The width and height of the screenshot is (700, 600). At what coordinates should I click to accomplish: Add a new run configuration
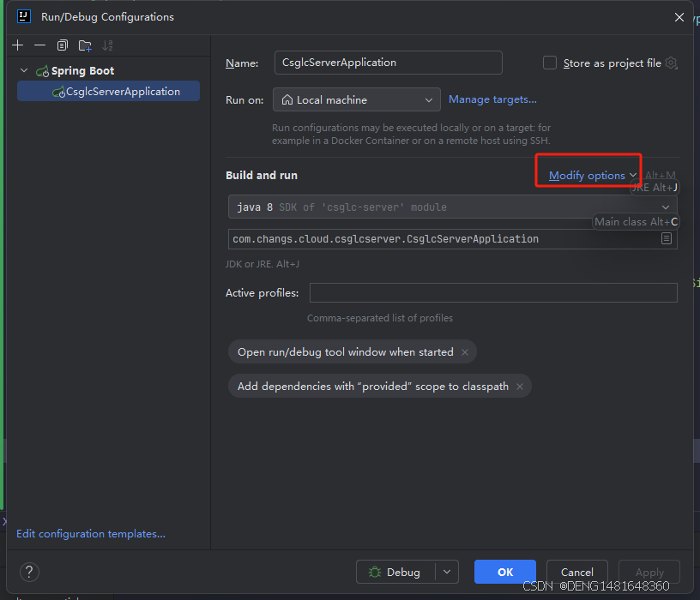point(17,45)
